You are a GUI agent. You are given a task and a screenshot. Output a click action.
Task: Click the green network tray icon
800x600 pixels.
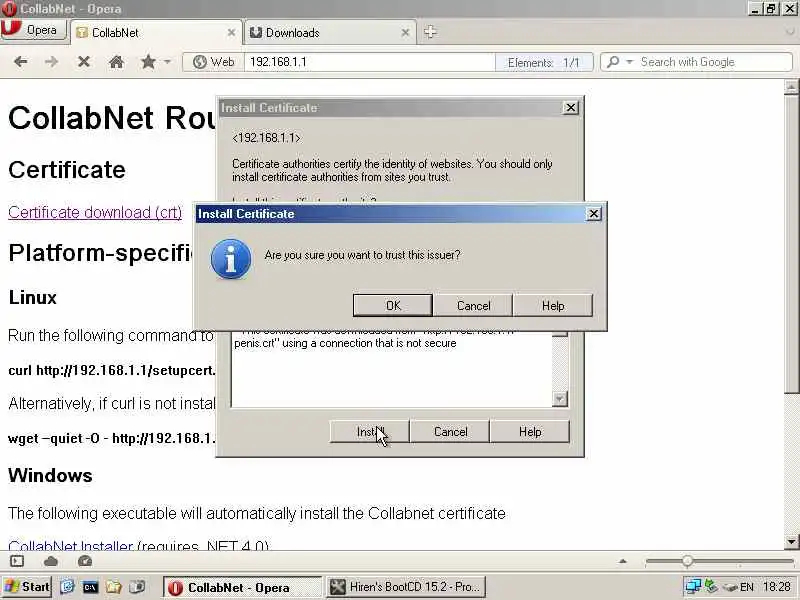711,586
